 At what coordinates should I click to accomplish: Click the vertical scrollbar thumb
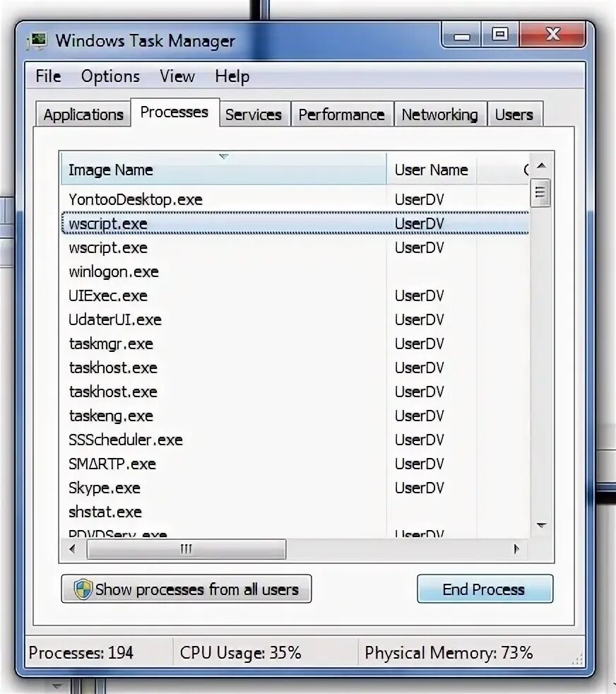pyautogui.click(x=540, y=192)
